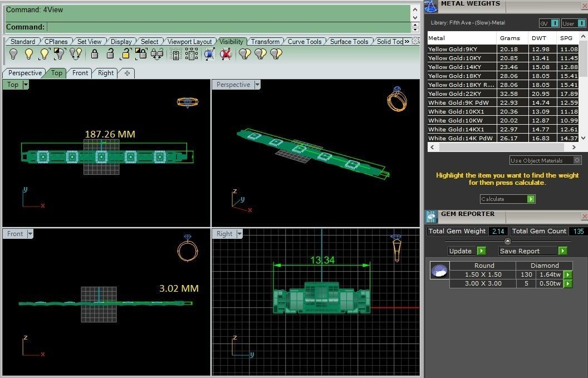Viewport: 588px width, 378px height.
Task: Click the ring thumbnail icon in Top viewport
Action: pos(188,102)
